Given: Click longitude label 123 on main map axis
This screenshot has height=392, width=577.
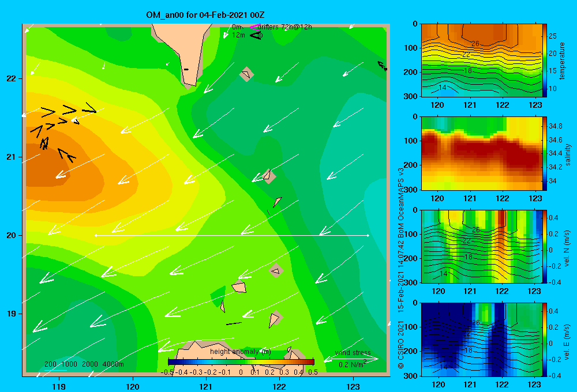Looking at the screenshot, I should coord(353,386).
